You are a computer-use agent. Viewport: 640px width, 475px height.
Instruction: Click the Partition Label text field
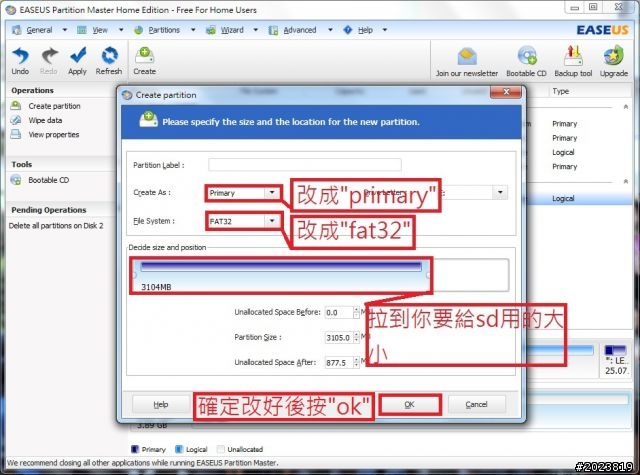point(304,165)
